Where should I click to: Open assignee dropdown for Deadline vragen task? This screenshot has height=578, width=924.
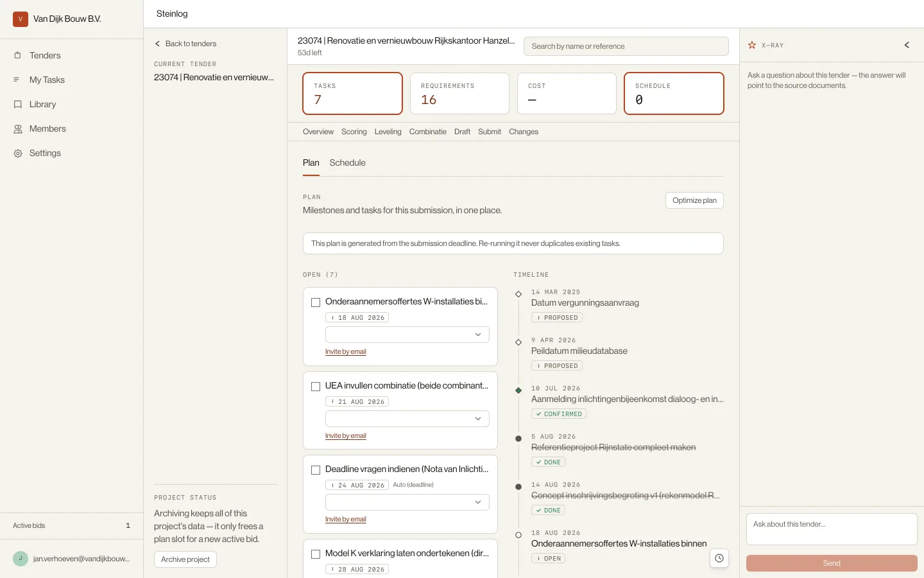click(x=407, y=502)
